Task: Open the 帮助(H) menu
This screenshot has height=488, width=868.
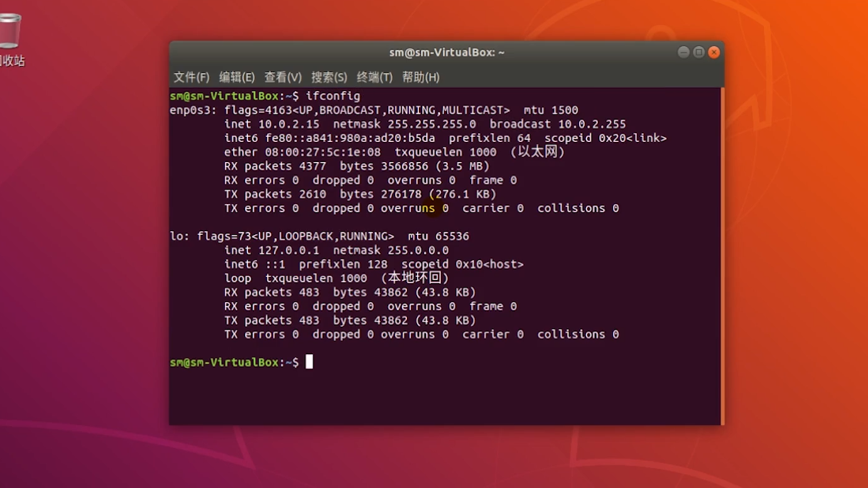Action: pyautogui.click(x=421, y=77)
